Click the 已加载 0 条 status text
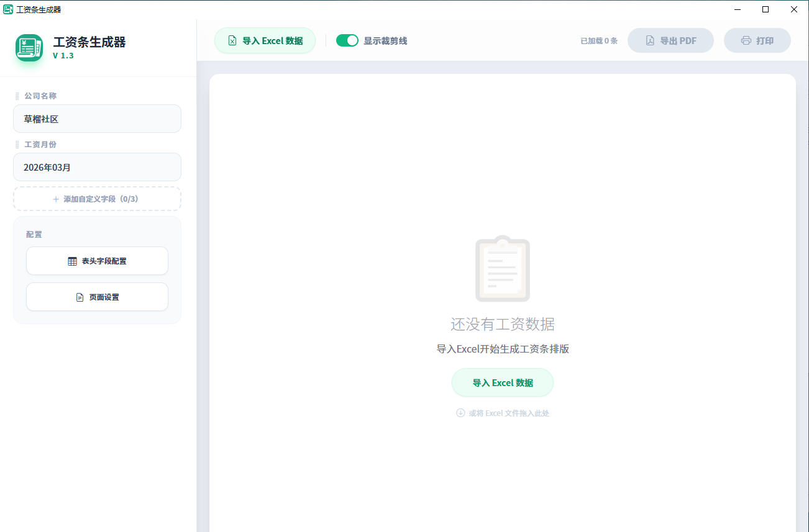The image size is (809, 532). (x=598, y=41)
